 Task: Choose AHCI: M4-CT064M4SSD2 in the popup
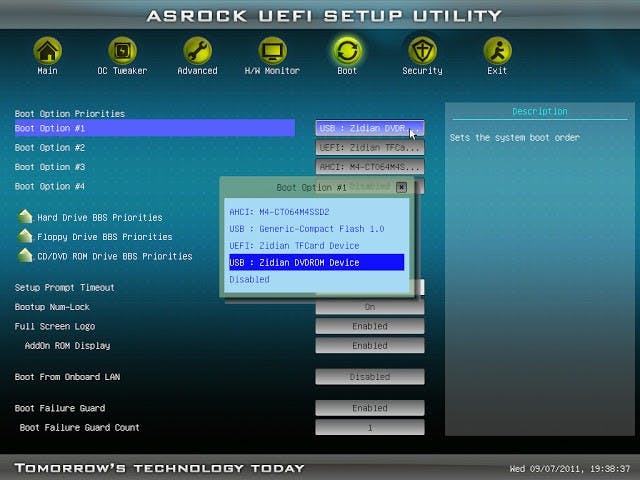click(x=316, y=212)
